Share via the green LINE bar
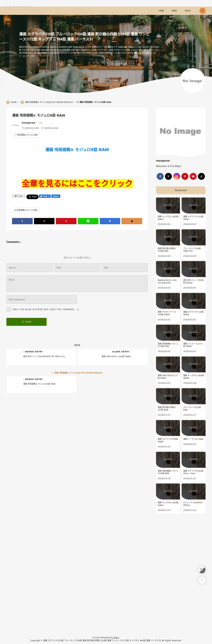 click(x=88, y=221)
